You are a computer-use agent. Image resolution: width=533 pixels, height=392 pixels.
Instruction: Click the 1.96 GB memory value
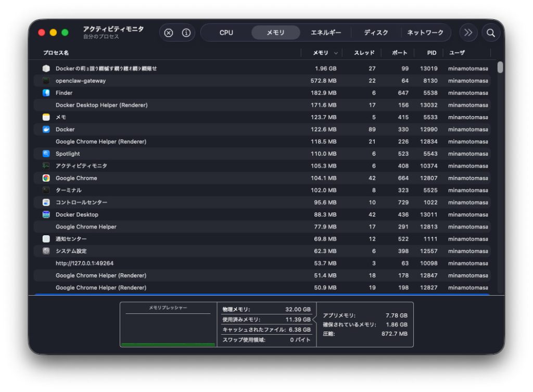coord(325,68)
